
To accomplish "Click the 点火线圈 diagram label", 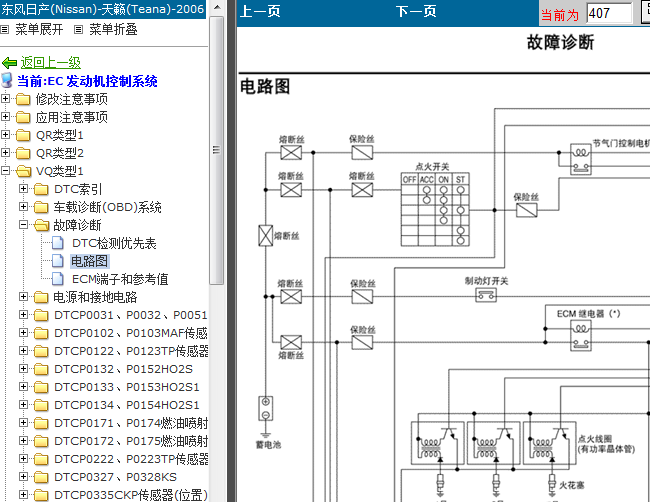I will click(x=595, y=439).
